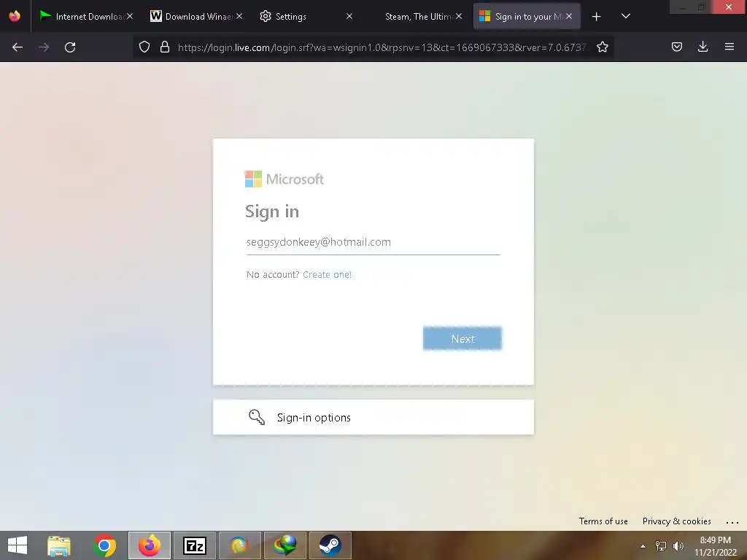The height and width of the screenshot is (560, 747).
Task: Open Microsoft Edge from the taskbar
Action: pos(239,545)
